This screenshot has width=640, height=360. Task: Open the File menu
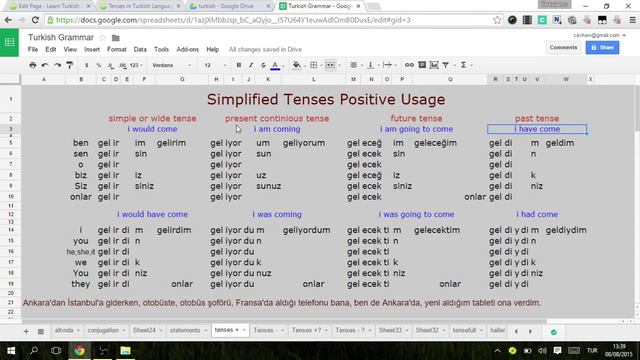tap(33, 49)
